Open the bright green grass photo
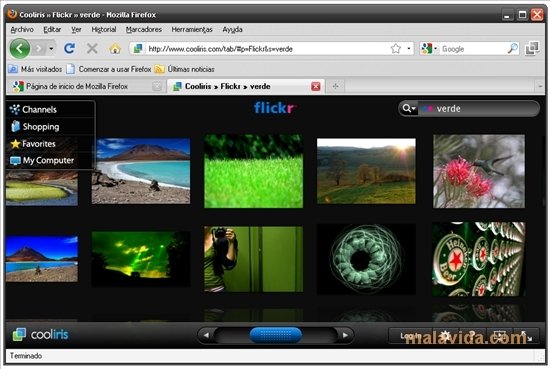550x369 pixels. tap(253, 171)
